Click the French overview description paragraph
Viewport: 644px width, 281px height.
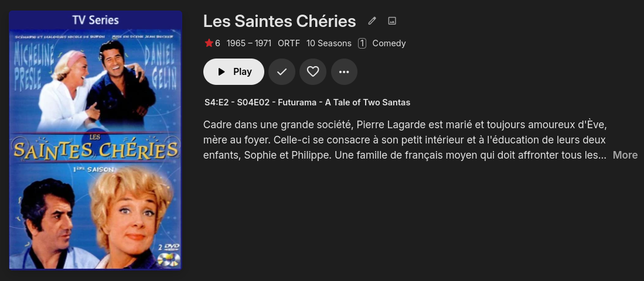click(x=404, y=140)
